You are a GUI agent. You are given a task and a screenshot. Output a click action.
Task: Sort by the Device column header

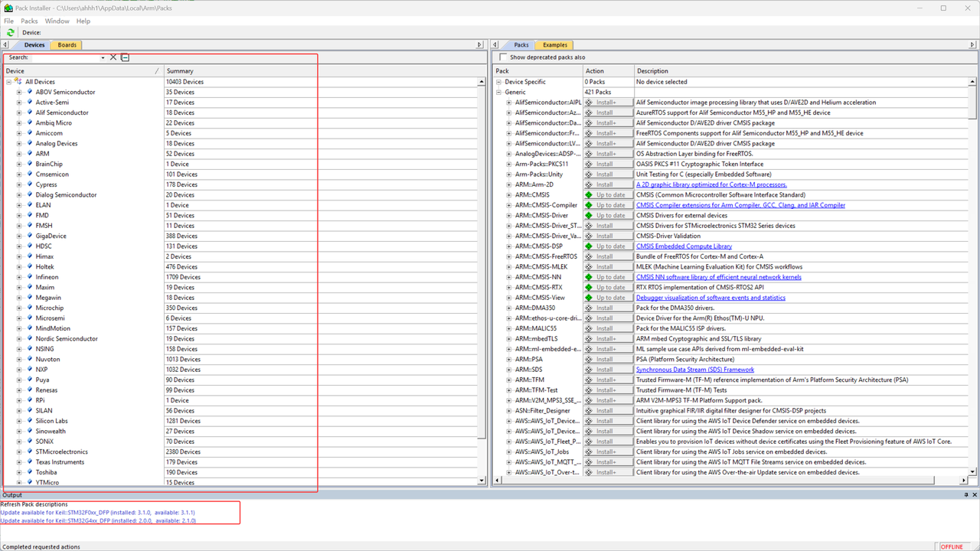tap(83, 71)
